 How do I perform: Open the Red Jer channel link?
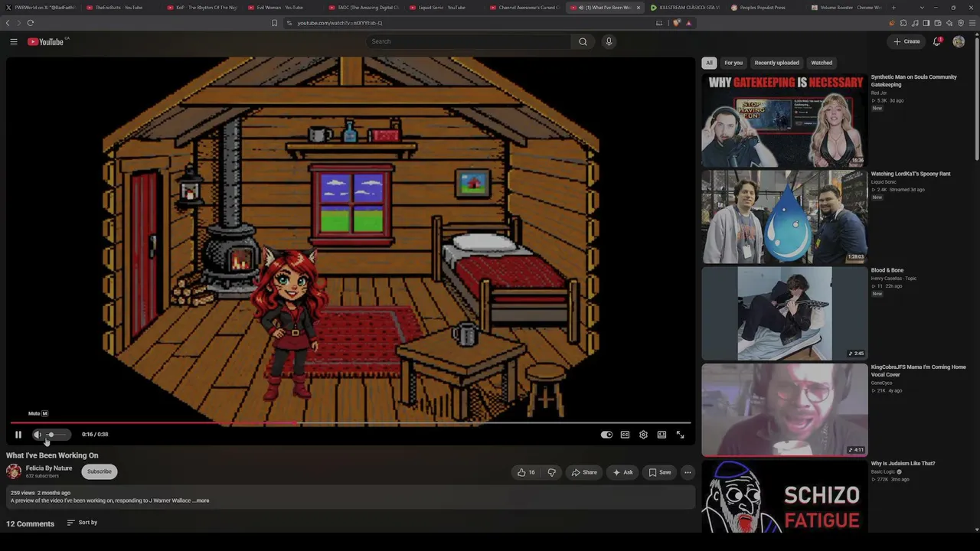click(879, 93)
